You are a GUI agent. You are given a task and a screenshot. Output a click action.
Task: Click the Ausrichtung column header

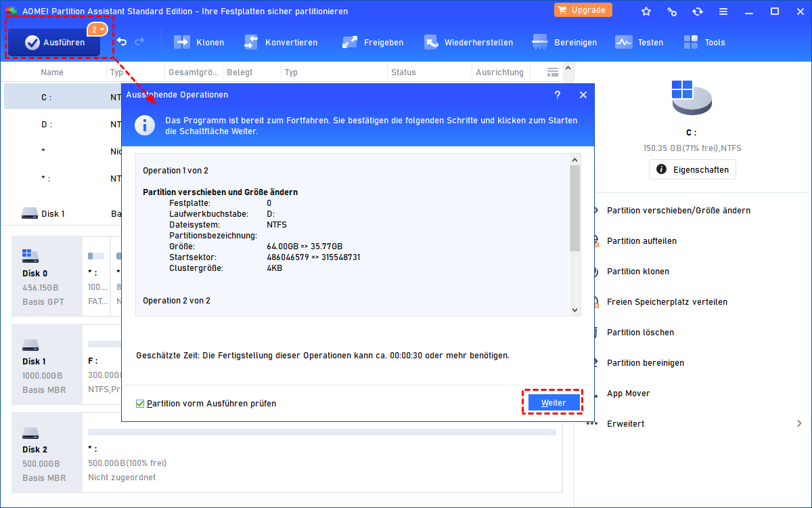[499, 72]
